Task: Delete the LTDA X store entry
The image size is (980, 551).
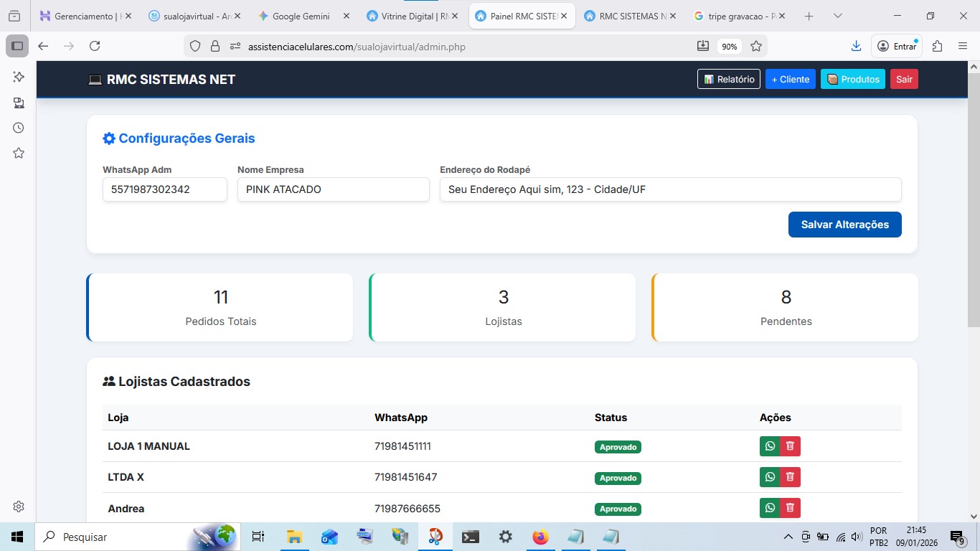Action: click(790, 477)
